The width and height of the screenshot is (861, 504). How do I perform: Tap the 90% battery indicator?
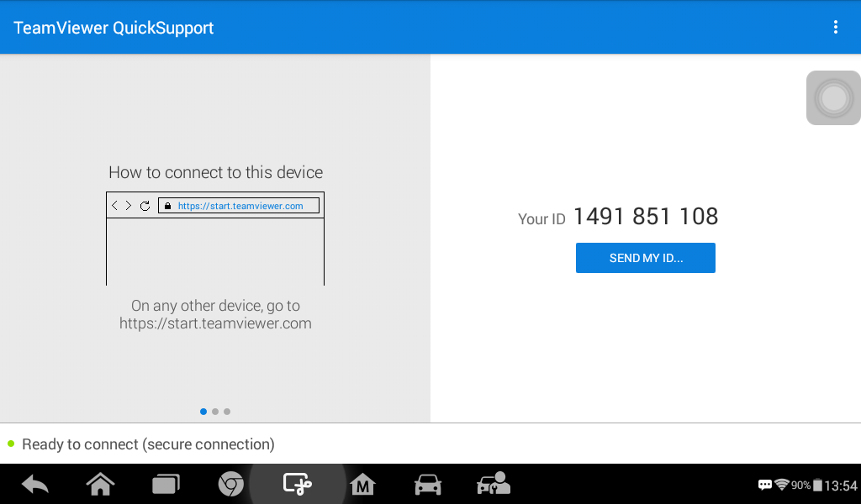(x=806, y=486)
